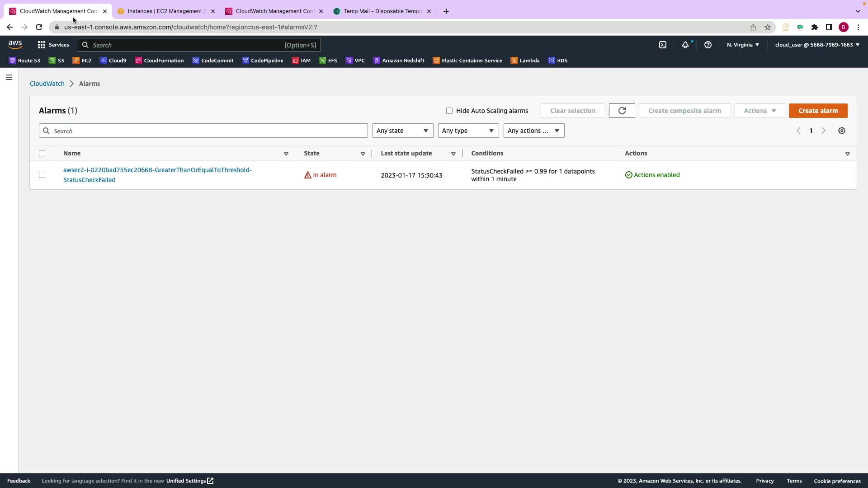This screenshot has height=488, width=868.
Task: Open the N. Virginia region selector
Action: point(743,45)
